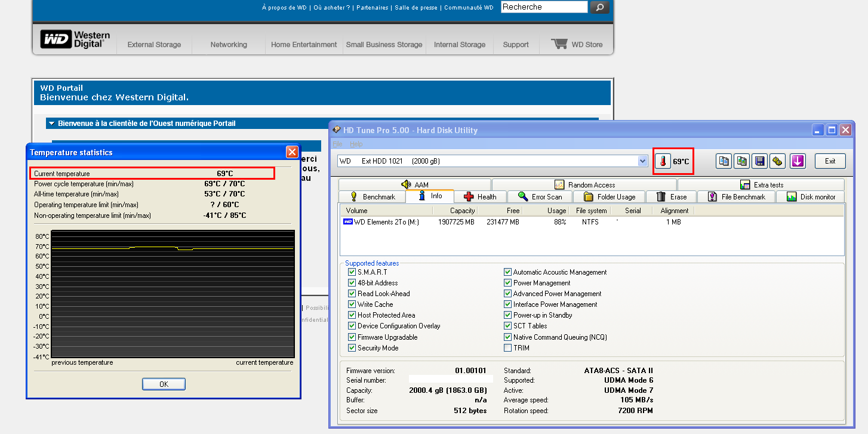Open Small Business Storage on WD site

pyautogui.click(x=384, y=45)
